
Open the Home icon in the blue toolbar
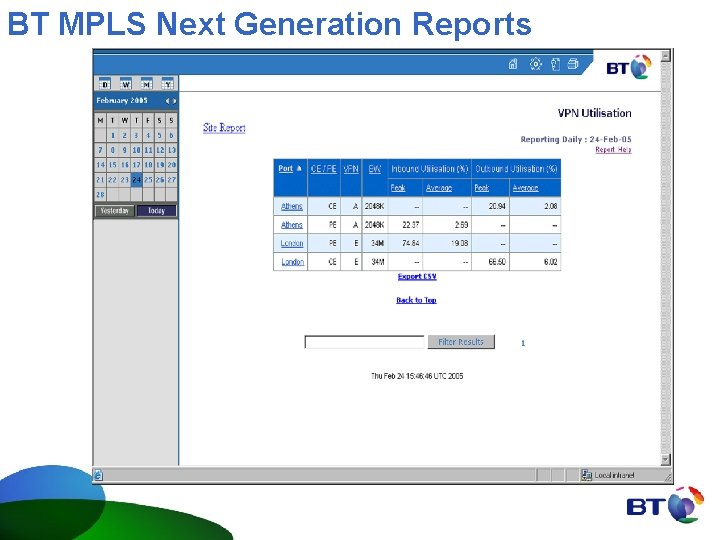(513, 64)
